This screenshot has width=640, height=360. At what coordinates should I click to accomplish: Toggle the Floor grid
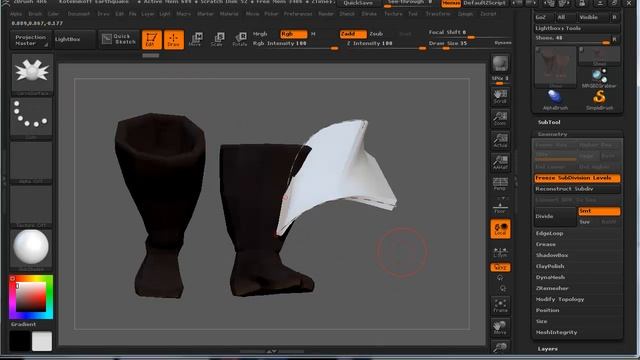point(500,206)
